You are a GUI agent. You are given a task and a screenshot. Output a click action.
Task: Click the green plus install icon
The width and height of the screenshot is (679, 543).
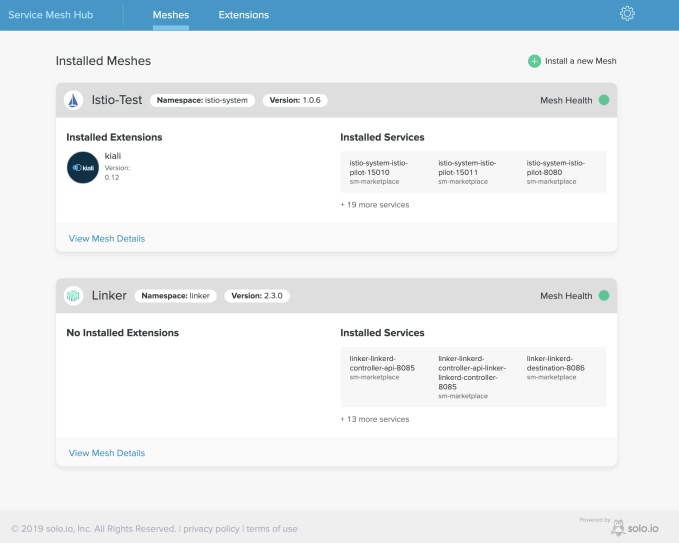tap(534, 61)
